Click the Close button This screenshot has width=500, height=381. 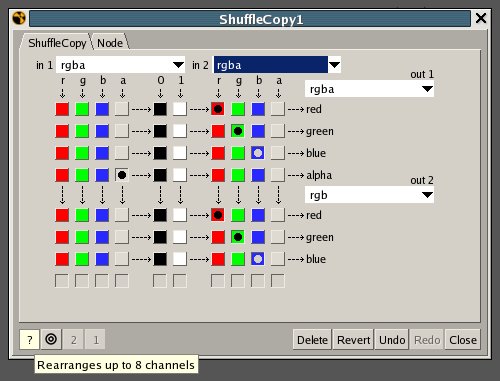(x=463, y=339)
